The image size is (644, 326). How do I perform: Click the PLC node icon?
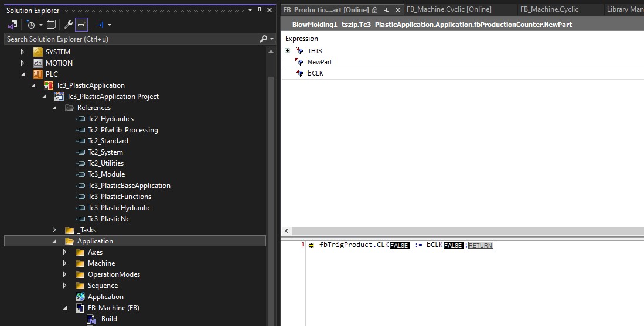[x=38, y=74]
